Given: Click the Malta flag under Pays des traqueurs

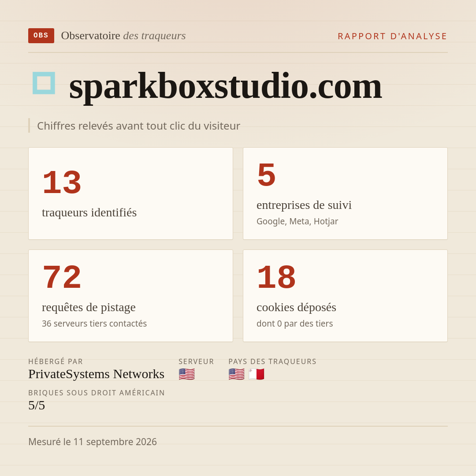Looking at the screenshot, I should point(257,374).
